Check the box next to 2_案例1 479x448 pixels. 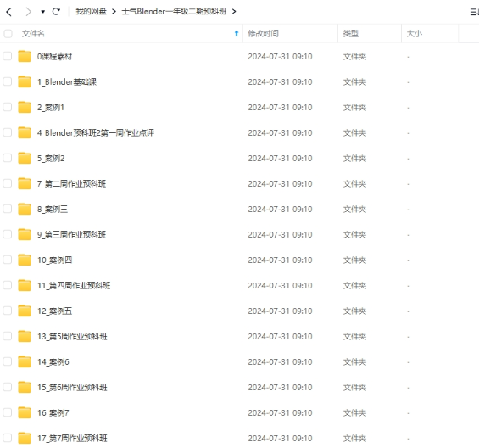(x=8, y=107)
